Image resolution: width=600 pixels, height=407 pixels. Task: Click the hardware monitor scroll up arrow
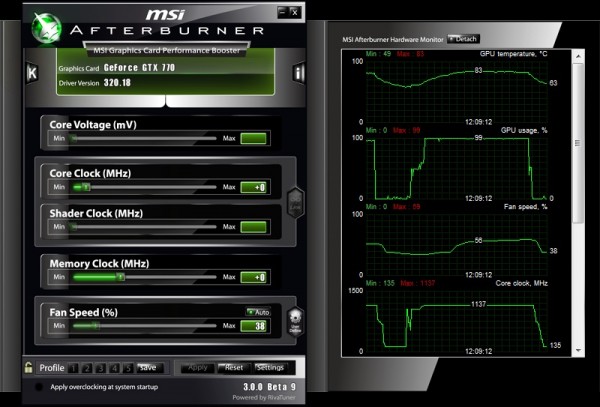point(578,57)
